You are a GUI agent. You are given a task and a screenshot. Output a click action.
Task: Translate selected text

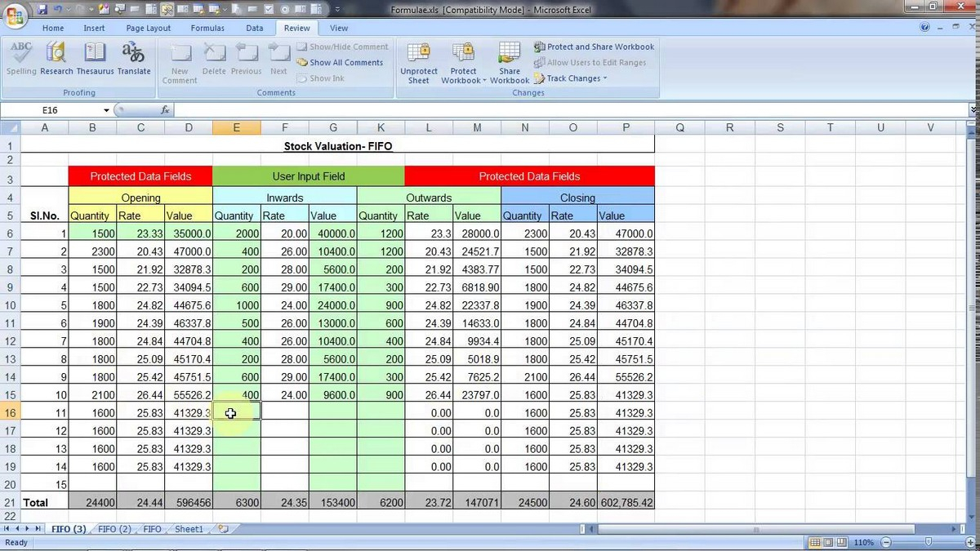[133, 57]
